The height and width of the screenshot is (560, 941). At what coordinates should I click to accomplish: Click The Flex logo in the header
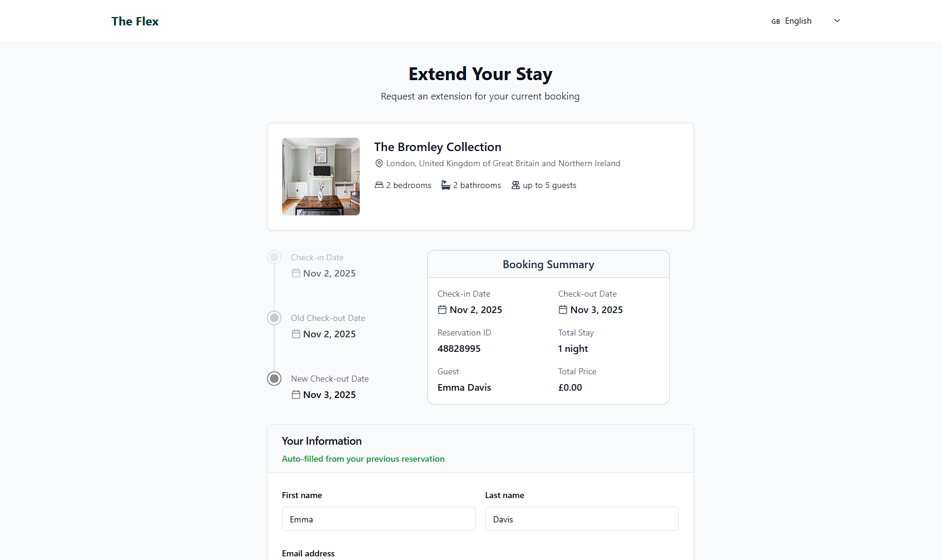click(x=135, y=21)
